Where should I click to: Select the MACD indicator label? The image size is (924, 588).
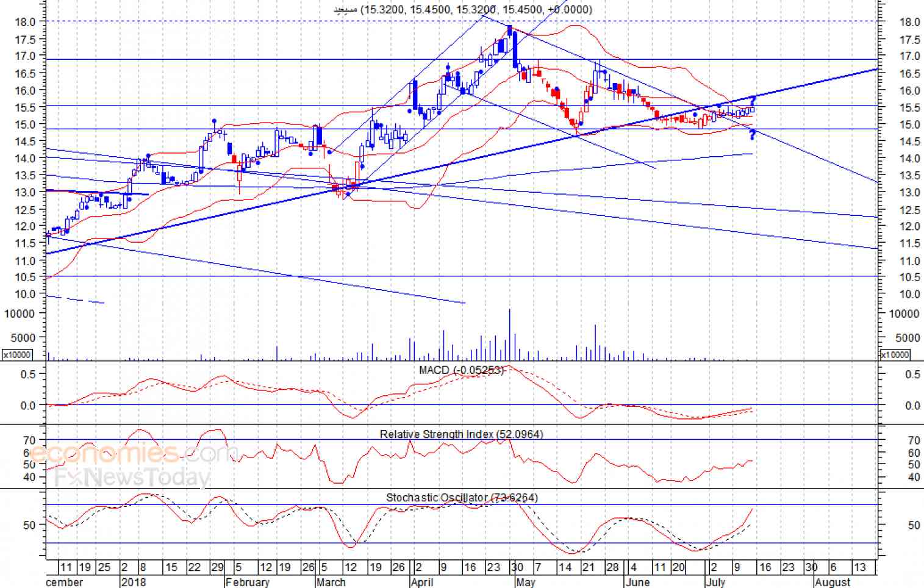(x=462, y=370)
